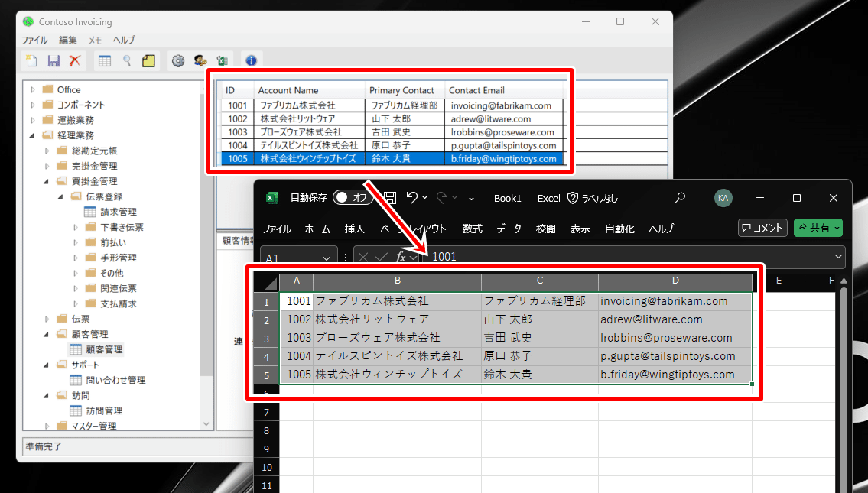Viewport: 868px width, 493px height.
Task: Click the Excel export icon in Contoso toolbar
Action: (223, 61)
